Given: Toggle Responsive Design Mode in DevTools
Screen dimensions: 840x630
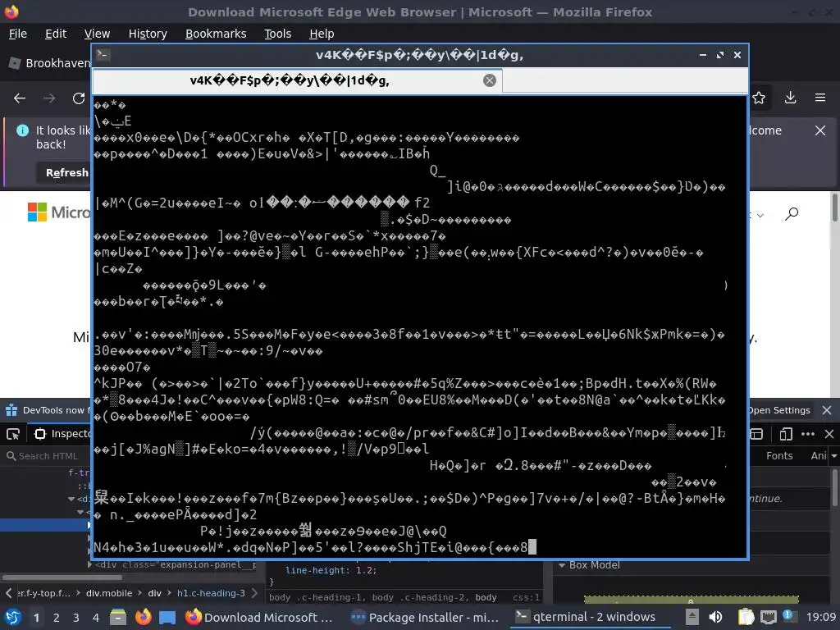Looking at the screenshot, I should (x=785, y=434).
